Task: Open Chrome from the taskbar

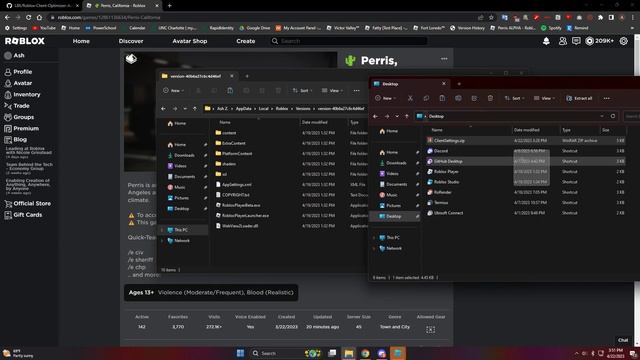Action: pyautogui.click(x=365, y=353)
